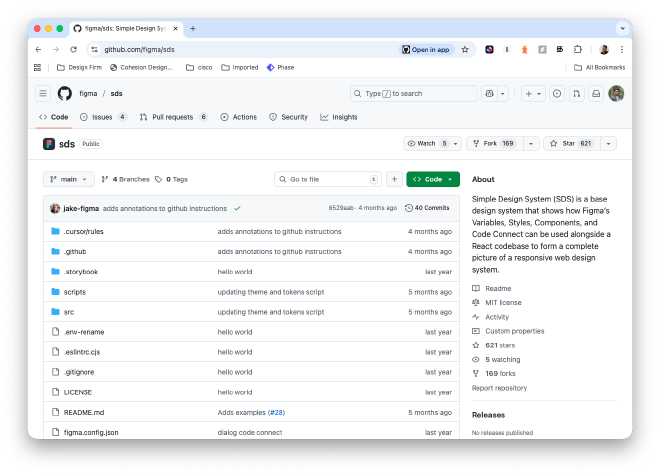The image size is (660, 475).
Task: Open MIT license link
Action: pyautogui.click(x=497, y=303)
